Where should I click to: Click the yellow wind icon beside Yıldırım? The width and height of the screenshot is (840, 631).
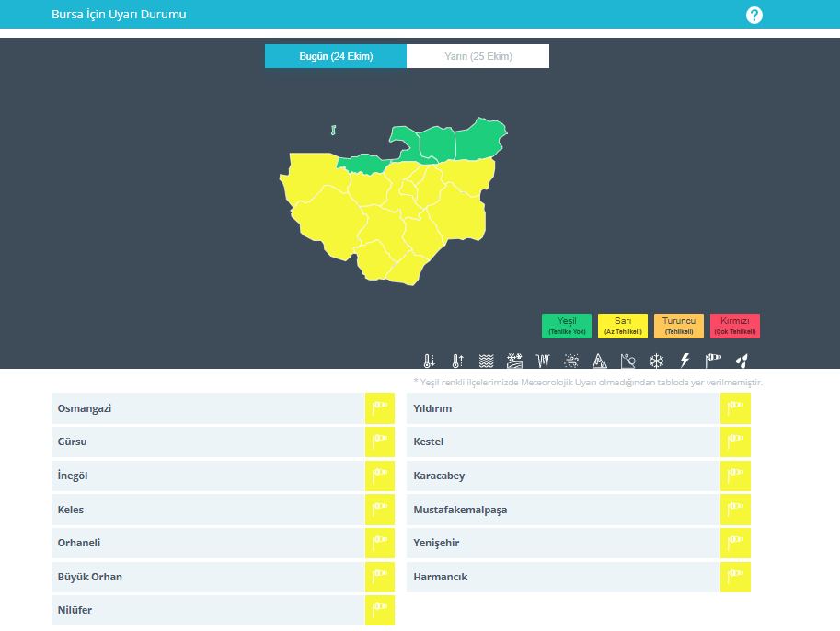(735, 408)
